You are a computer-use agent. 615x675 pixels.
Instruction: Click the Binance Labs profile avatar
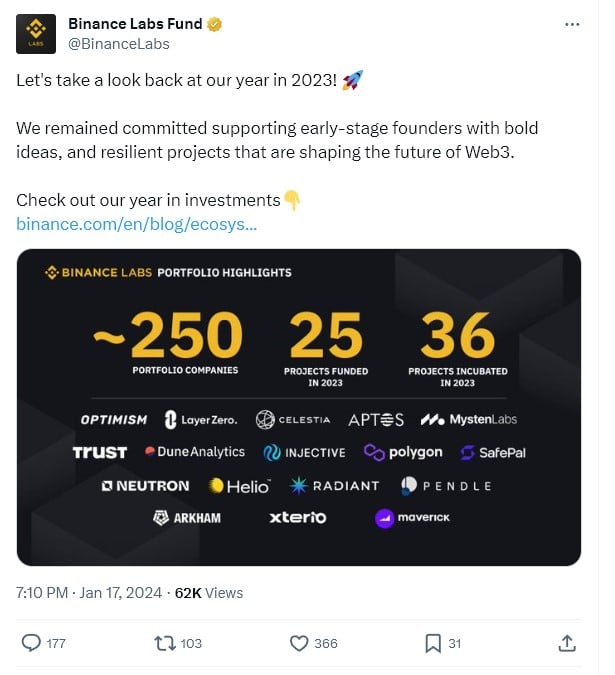click(35, 34)
